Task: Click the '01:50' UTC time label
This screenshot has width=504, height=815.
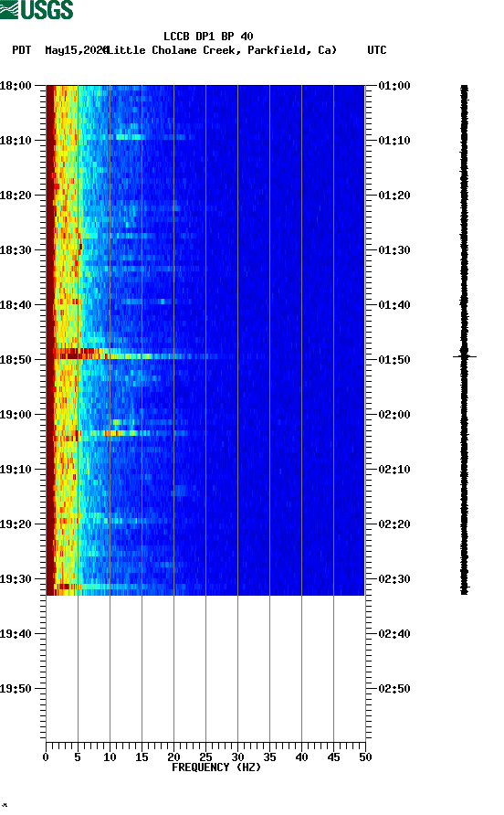Action: coord(394,360)
